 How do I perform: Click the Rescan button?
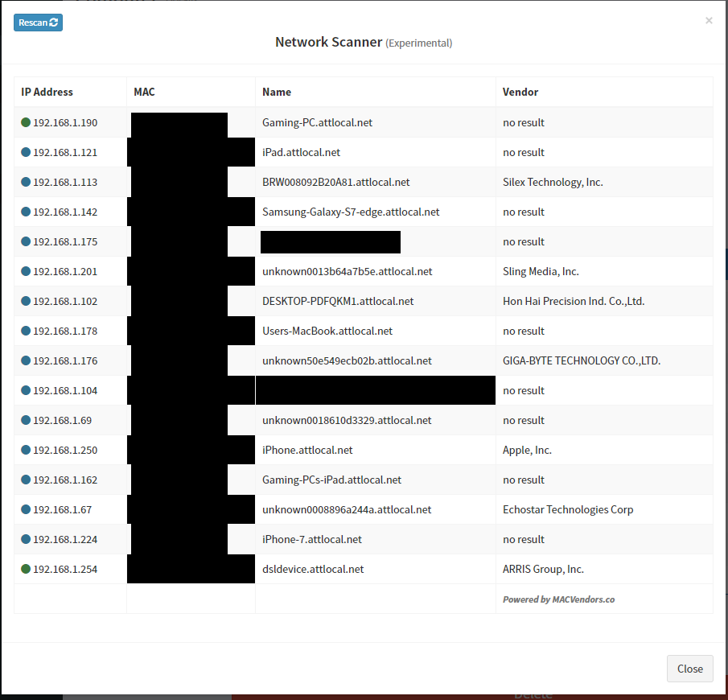pyautogui.click(x=38, y=23)
